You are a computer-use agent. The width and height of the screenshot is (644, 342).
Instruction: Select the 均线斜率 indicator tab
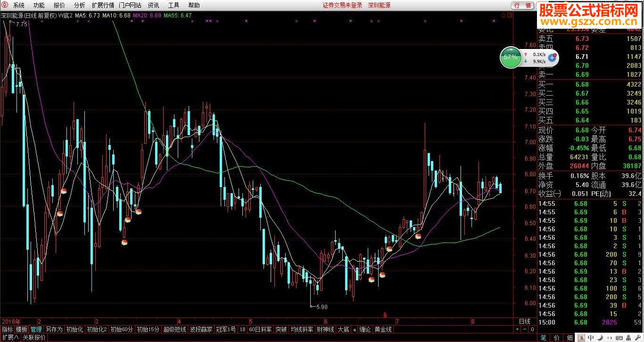point(302,329)
